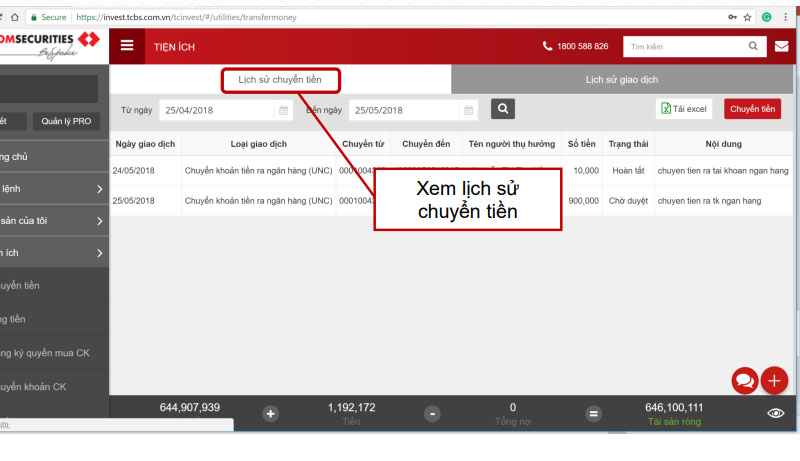Open the green extension icon in browser toolbar
800x461 pixels.
click(x=766, y=17)
